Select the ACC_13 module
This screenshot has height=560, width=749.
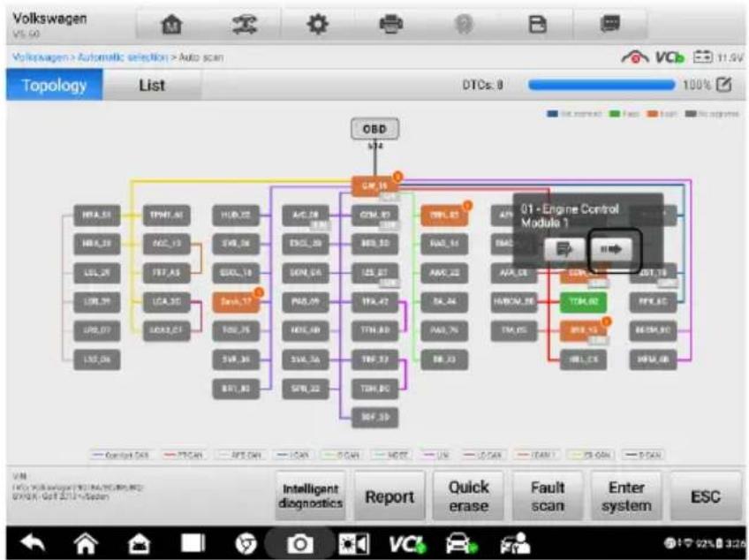click(x=167, y=244)
